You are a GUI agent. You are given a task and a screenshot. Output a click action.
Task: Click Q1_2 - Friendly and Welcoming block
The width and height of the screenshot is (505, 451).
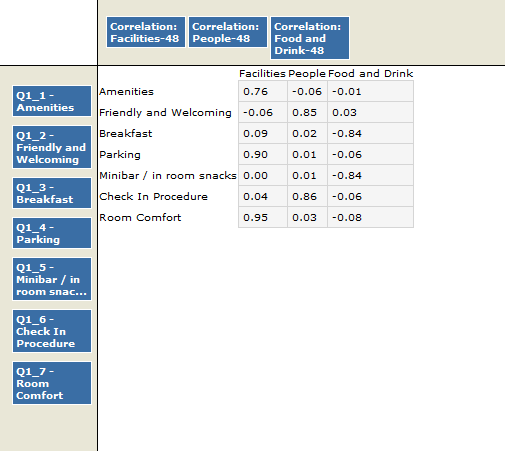[52, 147]
